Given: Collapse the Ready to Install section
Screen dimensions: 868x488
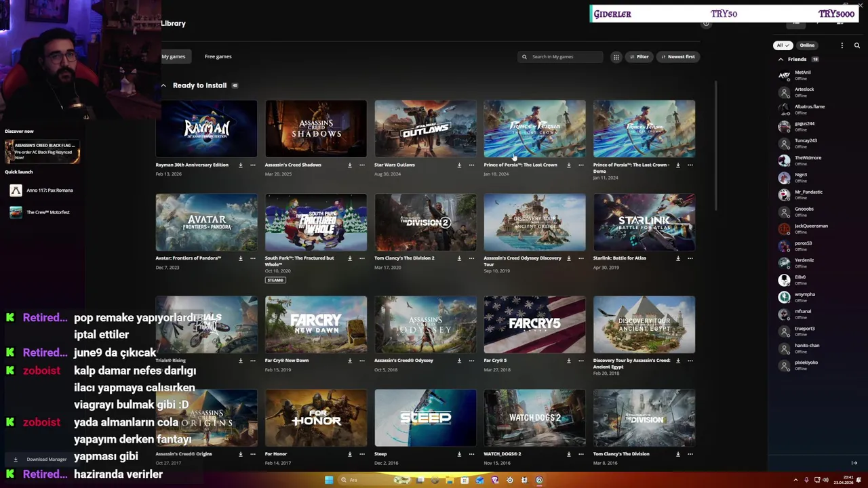Looking at the screenshot, I should tap(163, 85).
